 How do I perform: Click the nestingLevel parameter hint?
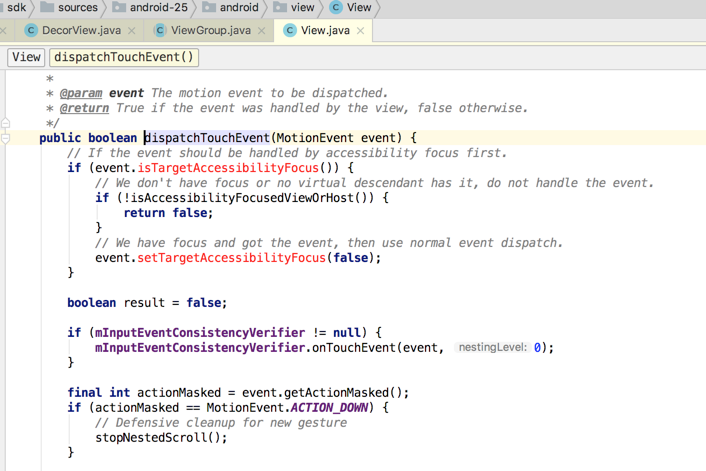click(493, 348)
